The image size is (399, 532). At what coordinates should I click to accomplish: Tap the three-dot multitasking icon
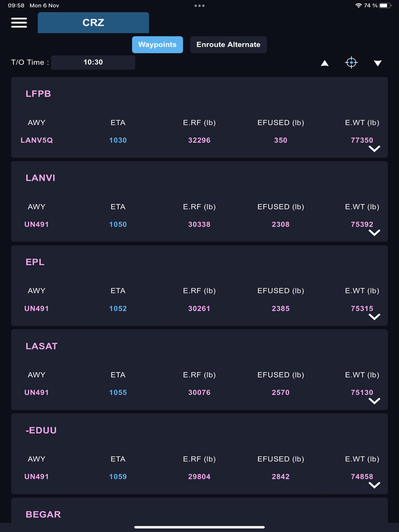pos(199,6)
